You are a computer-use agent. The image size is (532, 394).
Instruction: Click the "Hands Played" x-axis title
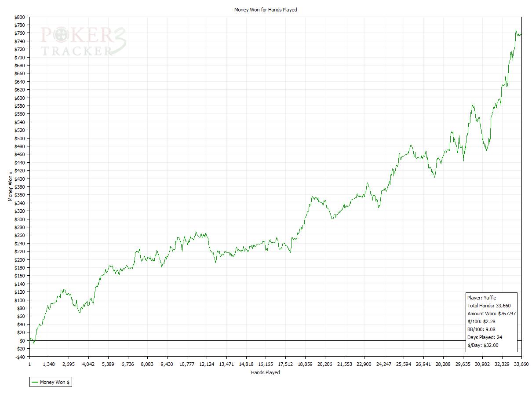point(265,372)
